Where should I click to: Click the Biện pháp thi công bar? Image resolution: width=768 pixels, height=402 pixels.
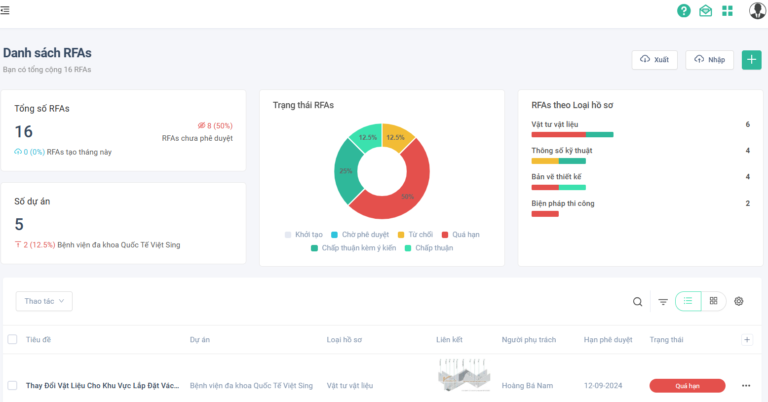click(545, 214)
